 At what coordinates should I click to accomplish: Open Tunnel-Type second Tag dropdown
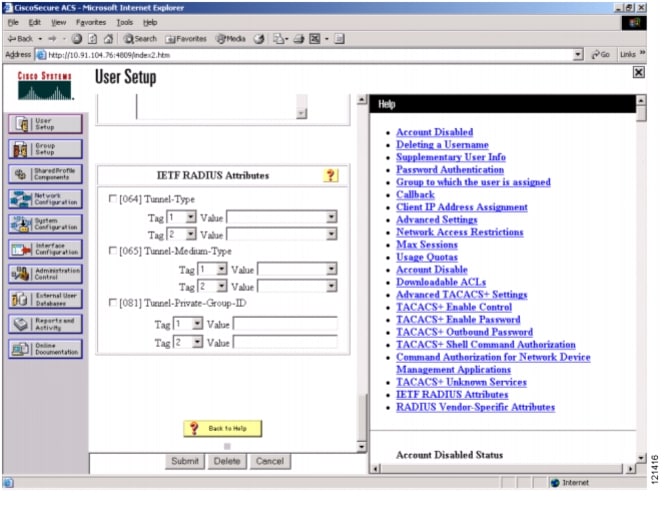pyautogui.click(x=181, y=234)
